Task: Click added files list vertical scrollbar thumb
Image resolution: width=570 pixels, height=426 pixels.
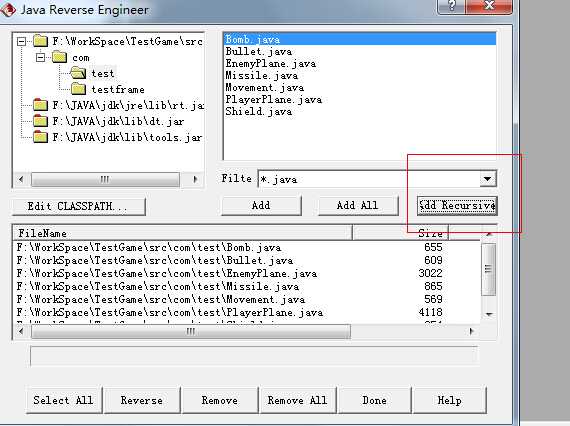Action: pos(488,269)
